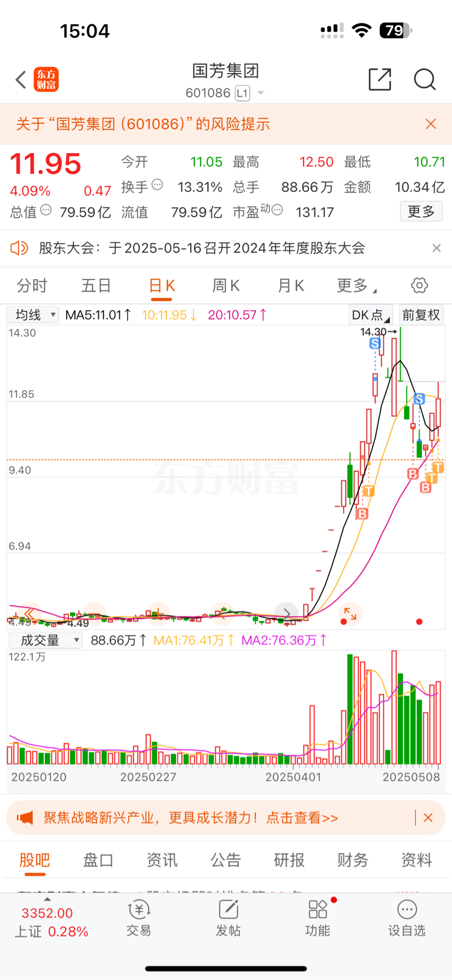Open the 成交量 indicator dropdown
Viewport: 452px width, 980px height.
pos(45,640)
